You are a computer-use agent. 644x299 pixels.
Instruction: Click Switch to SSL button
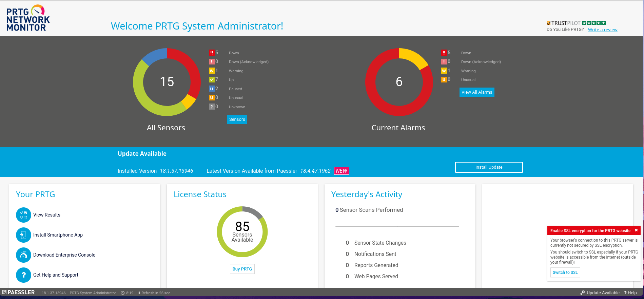[x=565, y=273]
